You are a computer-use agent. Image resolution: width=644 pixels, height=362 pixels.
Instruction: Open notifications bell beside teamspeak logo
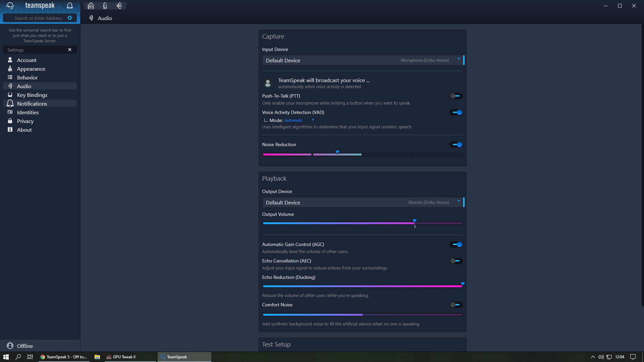[x=70, y=6]
